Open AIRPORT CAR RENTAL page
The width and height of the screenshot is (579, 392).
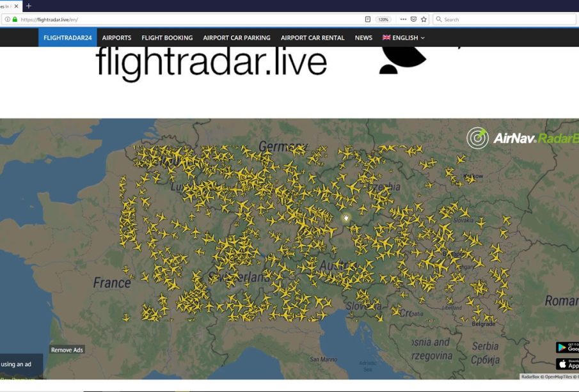click(313, 38)
